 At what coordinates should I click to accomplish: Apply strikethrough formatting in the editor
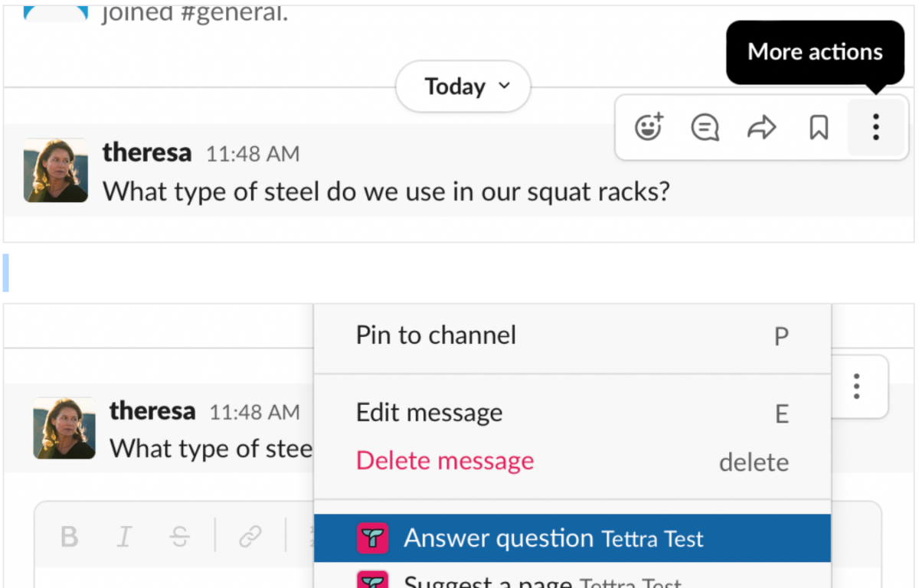(x=179, y=537)
